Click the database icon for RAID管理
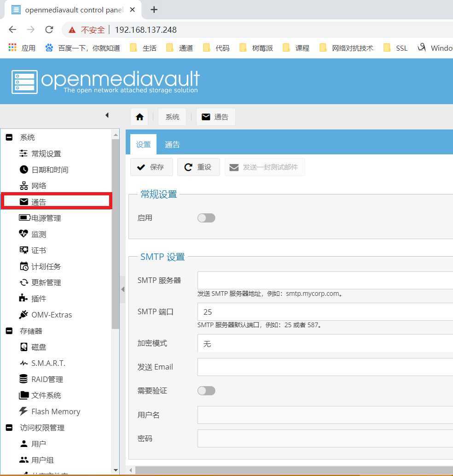The width and height of the screenshot is (453, 476). pyautogui.click(x=23, y=379)
